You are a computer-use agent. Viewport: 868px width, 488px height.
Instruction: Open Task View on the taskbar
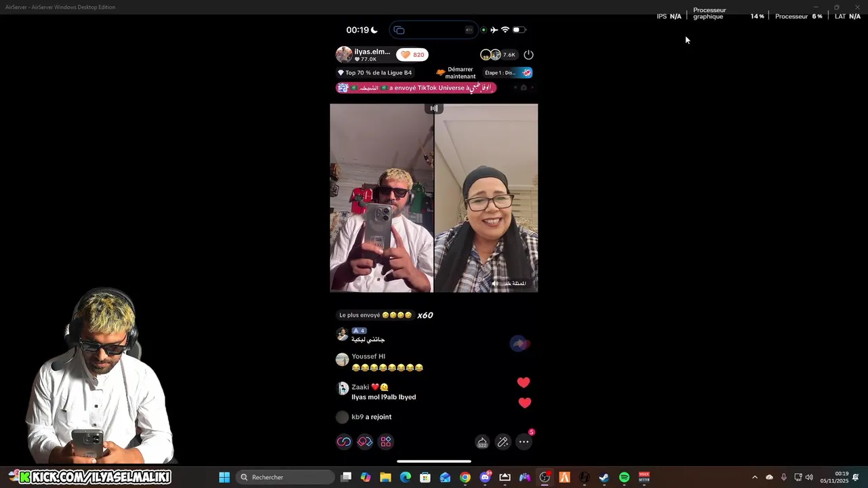[346, 477]
